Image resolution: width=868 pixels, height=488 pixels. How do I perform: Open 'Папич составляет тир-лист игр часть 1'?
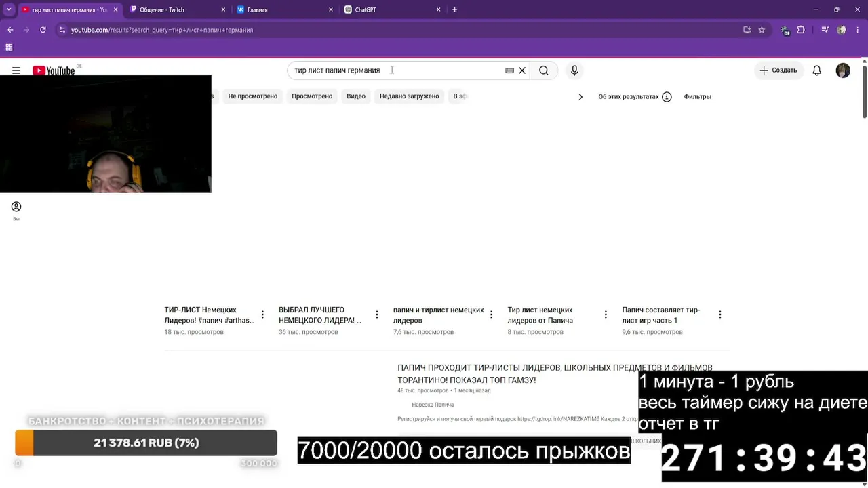[x=661, y=315]
